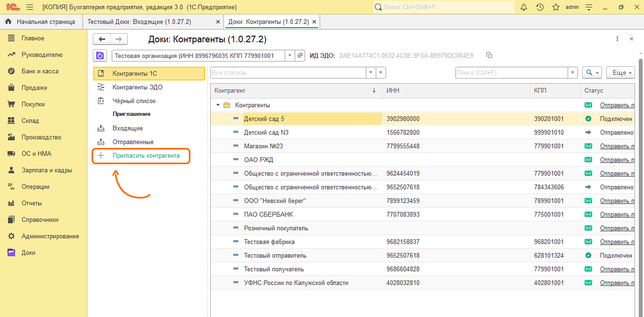Screen dimensions: 644x317
Task: Click the ИНН column header
Action: tap(456, 90)
